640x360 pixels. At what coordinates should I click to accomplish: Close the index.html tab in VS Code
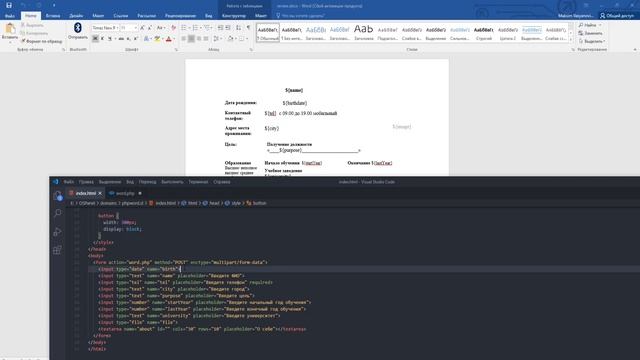[x=100, y=193]
